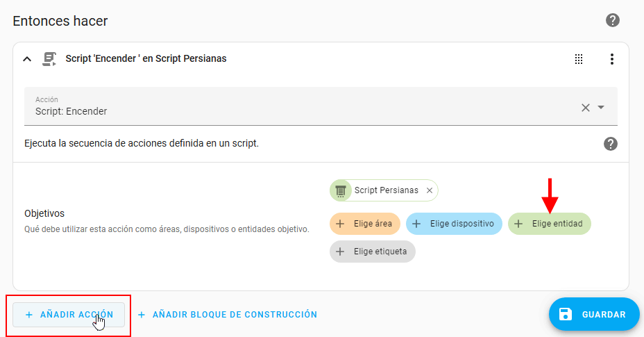Remove the Script Persianas chip
The image size is (644, 337).
click(x=430, y=190)
